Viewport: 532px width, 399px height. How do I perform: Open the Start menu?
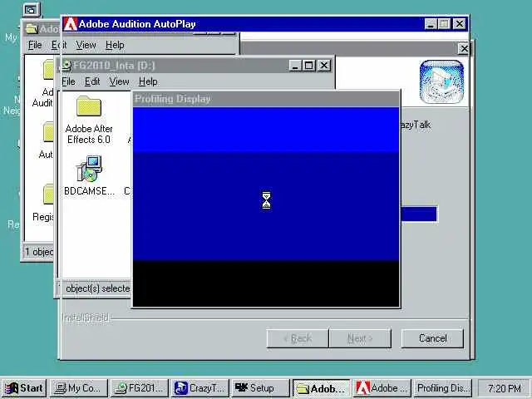(x=24, y=388)
